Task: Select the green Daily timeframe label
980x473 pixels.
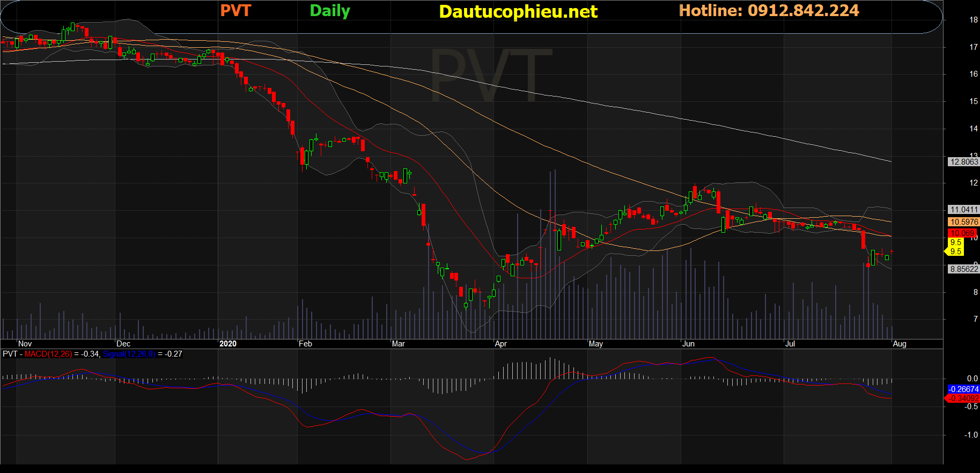Action: [x=330, y=11]
